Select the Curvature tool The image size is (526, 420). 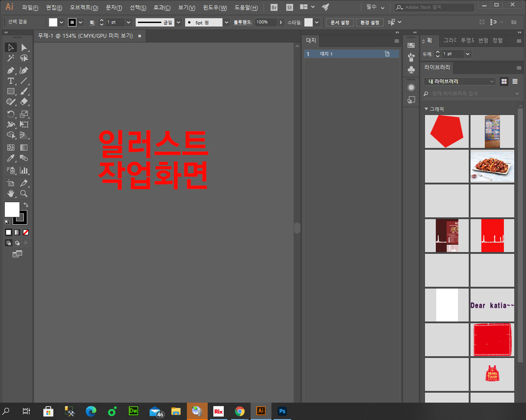coord(24,70)
